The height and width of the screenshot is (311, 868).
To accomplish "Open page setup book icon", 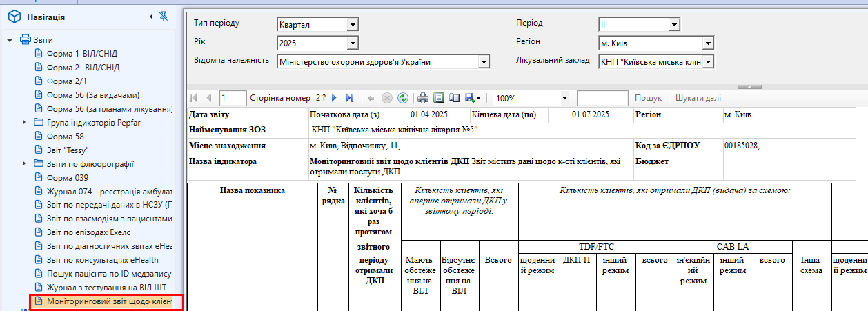I will click(454, 98).
